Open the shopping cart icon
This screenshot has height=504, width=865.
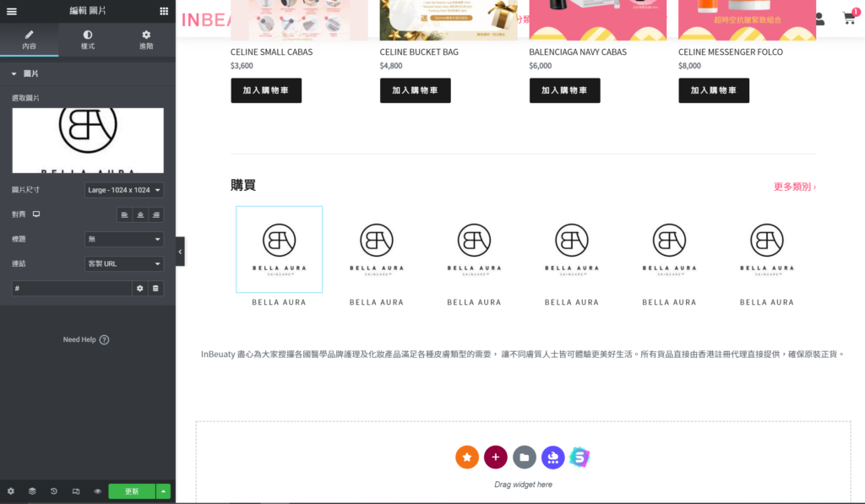(x=850, y=19)
